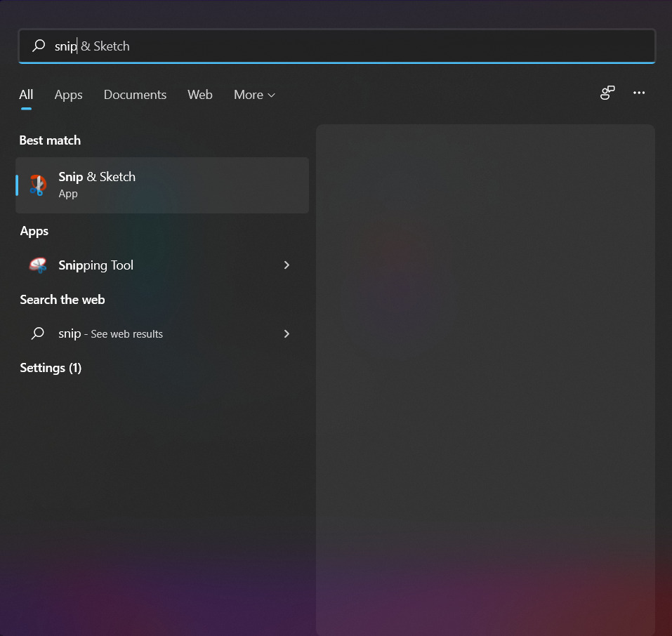Click the Snipping Tool scissors icon

pos(38,265)
